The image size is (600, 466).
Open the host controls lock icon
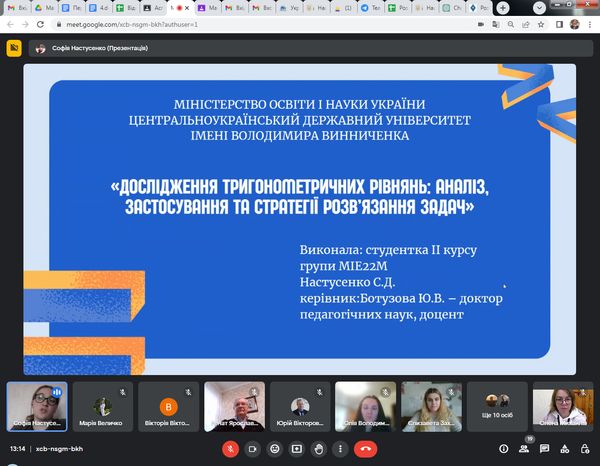[x=585, y=449]
